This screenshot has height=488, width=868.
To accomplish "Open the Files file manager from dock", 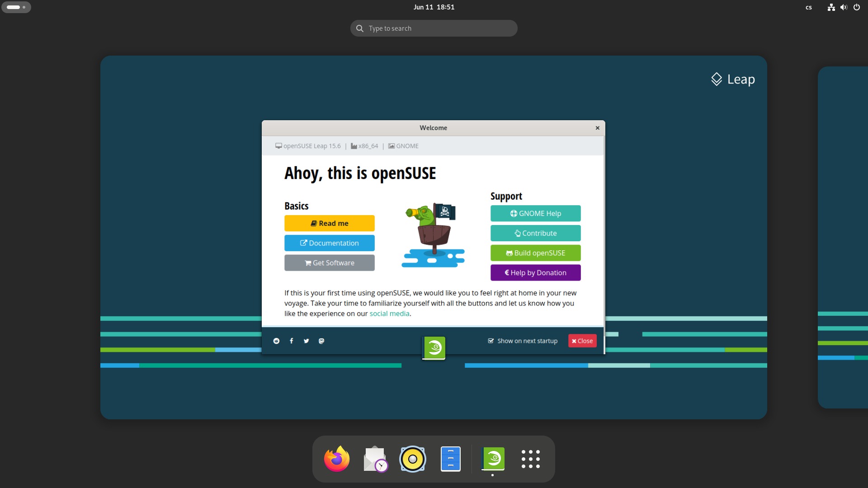I will (x=451, y=459).
